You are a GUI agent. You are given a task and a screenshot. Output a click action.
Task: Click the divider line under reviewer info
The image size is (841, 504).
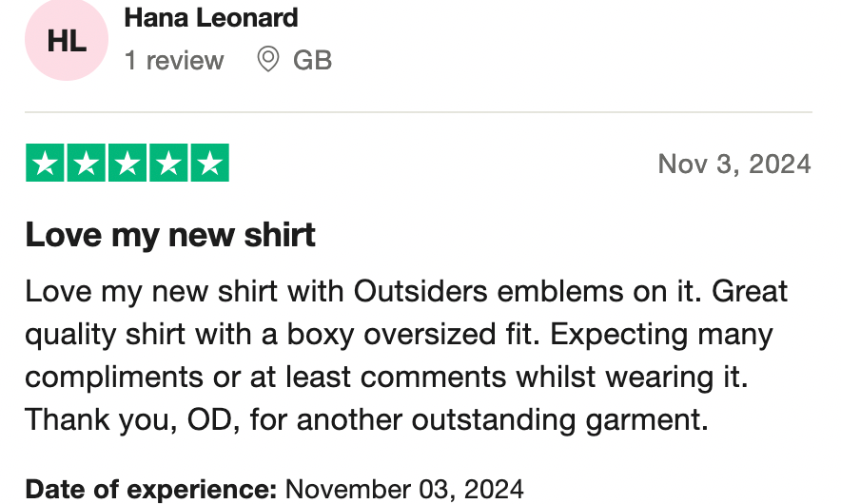coord(419,112)
